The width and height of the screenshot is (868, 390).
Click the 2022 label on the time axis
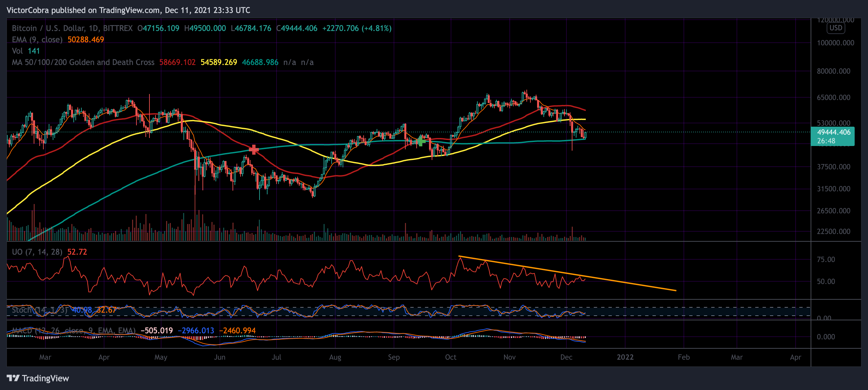625,357
